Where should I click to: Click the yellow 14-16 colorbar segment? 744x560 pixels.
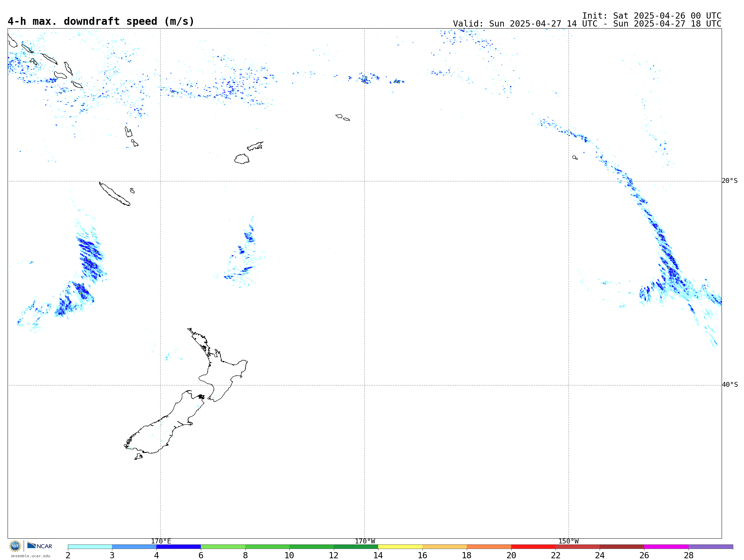click(x=400, y=547)
